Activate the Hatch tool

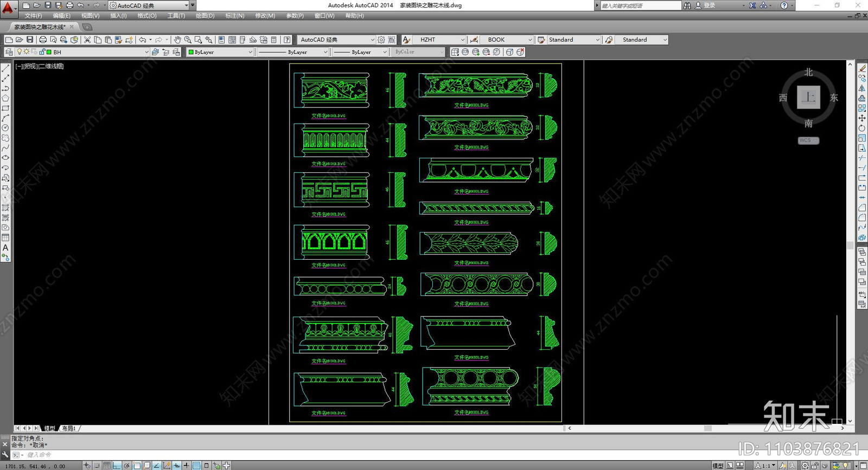(5, 208)
